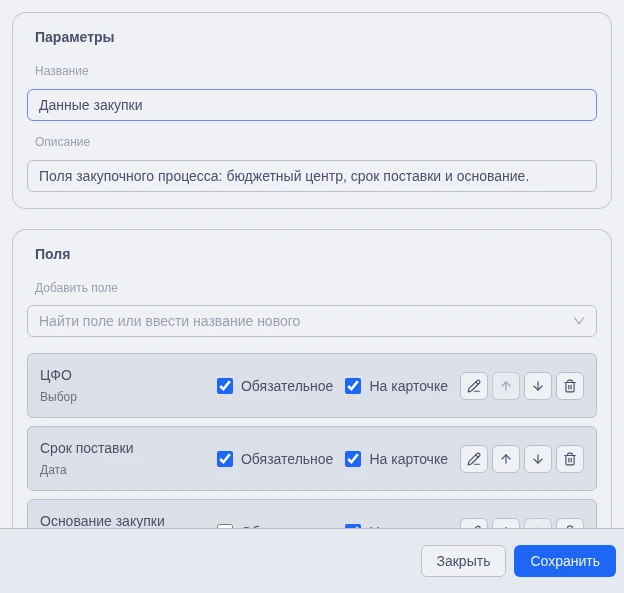This screenshot has height=593, width=624.
Task: Select the ЦФО field name
Action: [56, 375]
